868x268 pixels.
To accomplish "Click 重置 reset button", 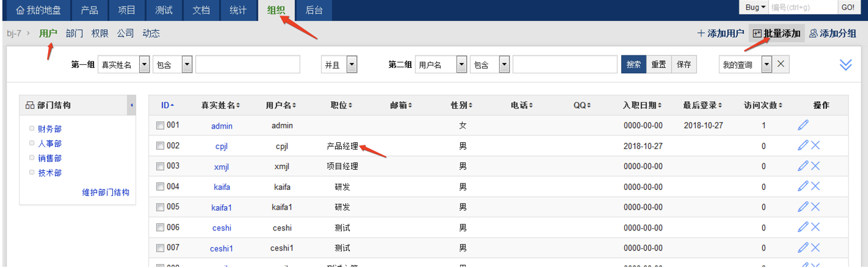I will coord(659,64).
